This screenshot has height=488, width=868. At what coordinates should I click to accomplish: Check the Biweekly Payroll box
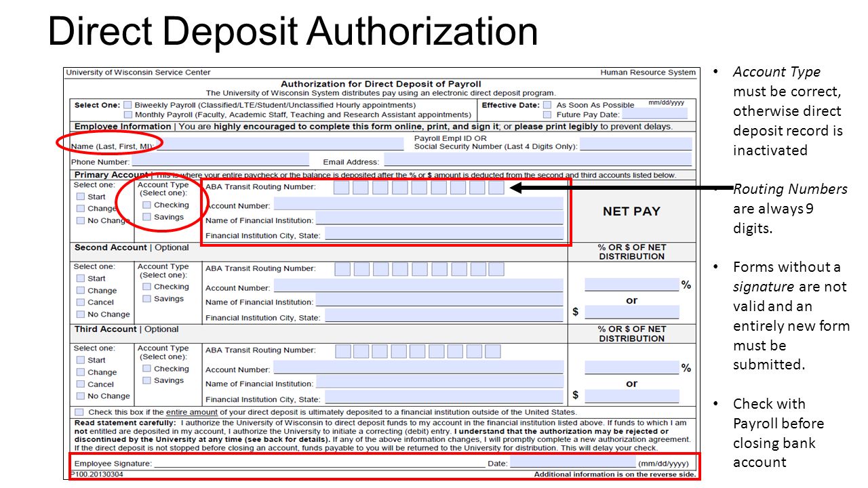click(x=127, y=105)
